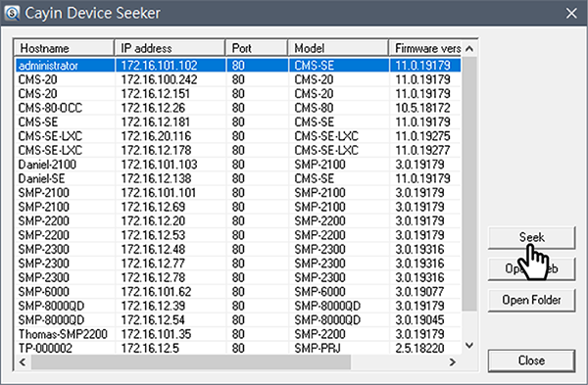Select host with IP 172.16.12.181

click(x=238, y=122)
